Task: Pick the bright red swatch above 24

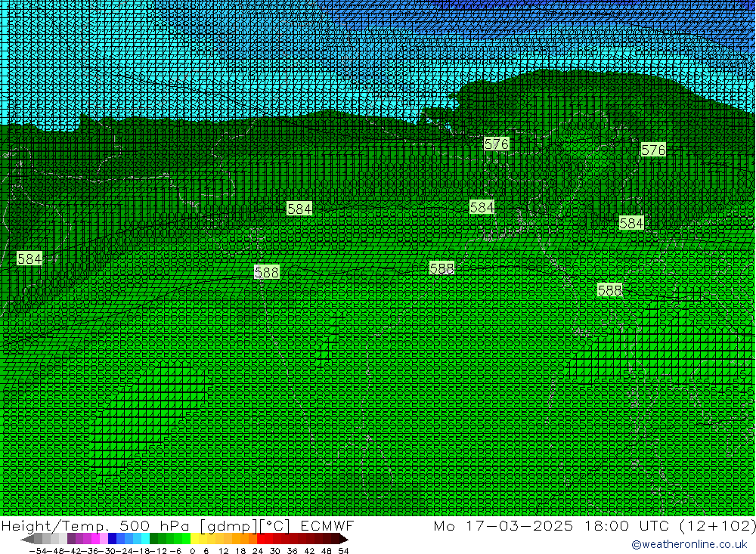Action: pos(261,539)
